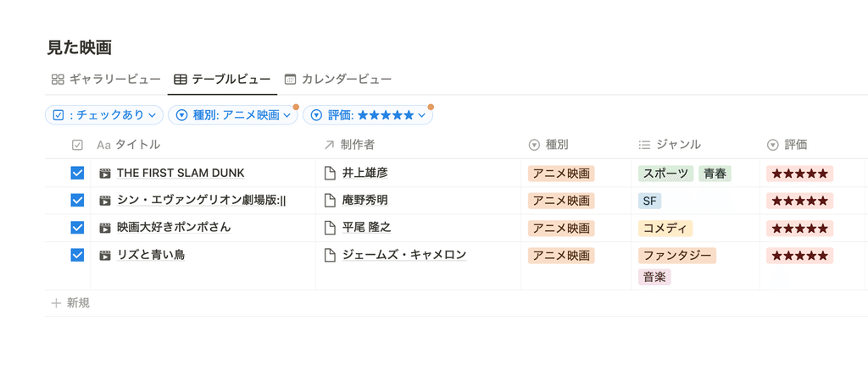Open the 平尾 隆之 creator page link
This screenshot has width=868, height=370.
click(366, 227)
